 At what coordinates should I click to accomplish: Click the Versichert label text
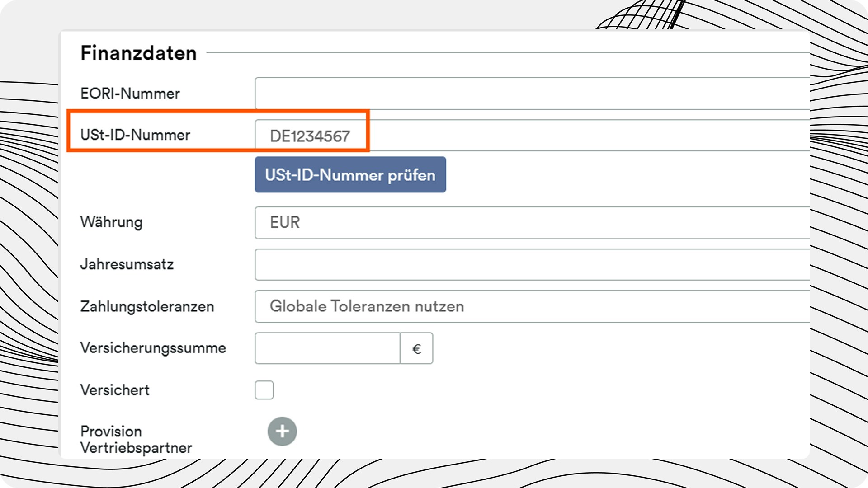point(115,390)
